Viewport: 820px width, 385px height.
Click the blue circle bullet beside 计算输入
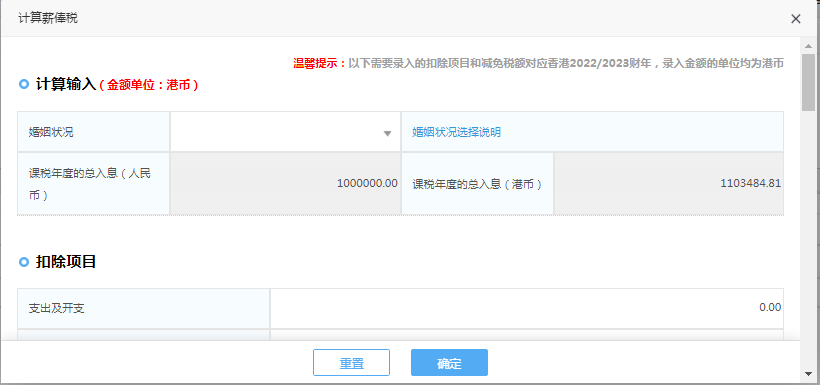click(x=24, y=84)
